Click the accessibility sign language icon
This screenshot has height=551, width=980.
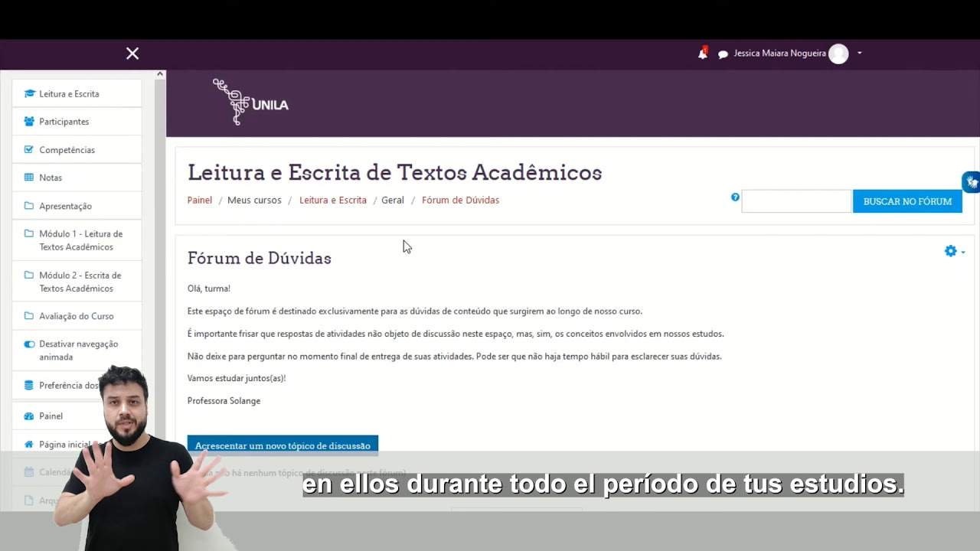click(x=971, y=182)
